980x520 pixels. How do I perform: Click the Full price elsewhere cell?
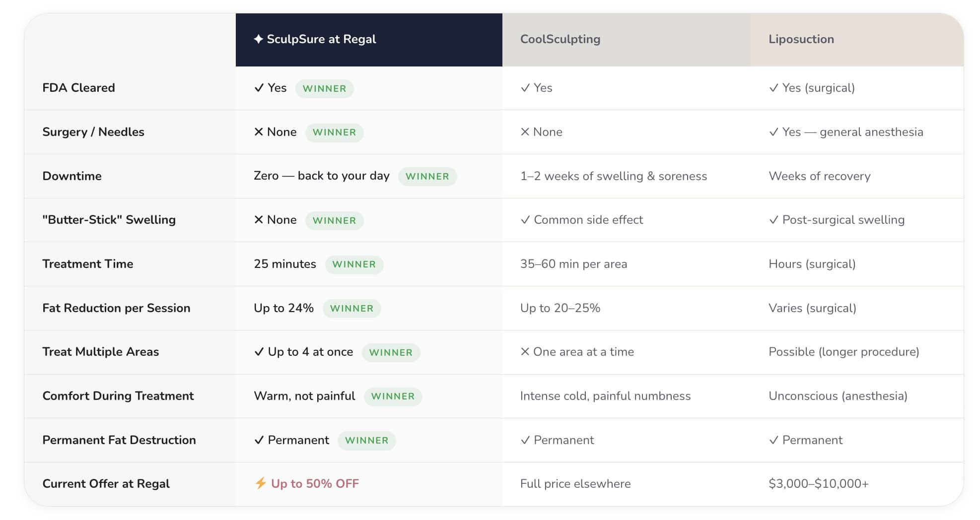[x=575, y=484]
